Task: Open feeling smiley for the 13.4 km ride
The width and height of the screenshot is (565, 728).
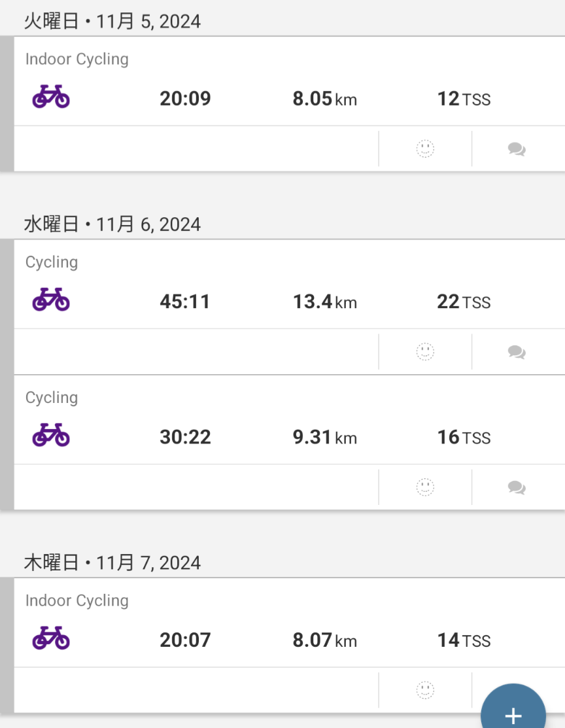Action: click(425, 352)
